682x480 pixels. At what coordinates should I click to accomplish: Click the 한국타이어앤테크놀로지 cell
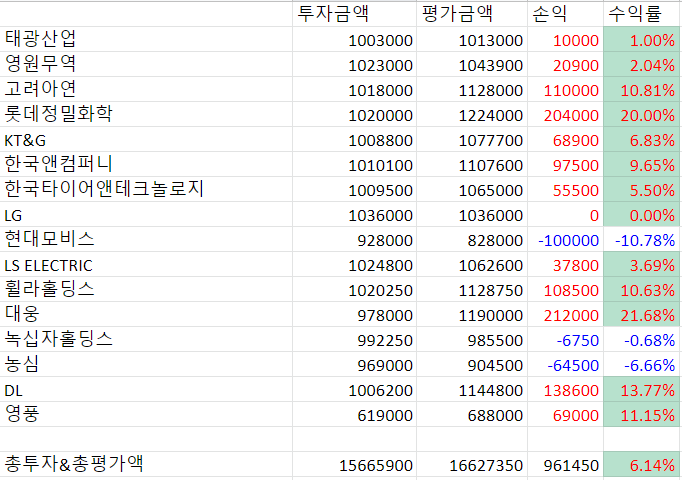(x=146, y=189)
